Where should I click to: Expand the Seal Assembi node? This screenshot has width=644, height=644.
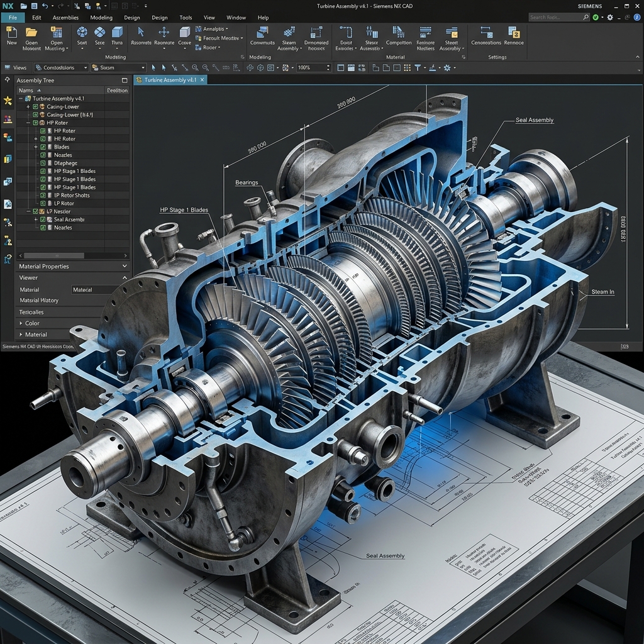tap(36, 219)
